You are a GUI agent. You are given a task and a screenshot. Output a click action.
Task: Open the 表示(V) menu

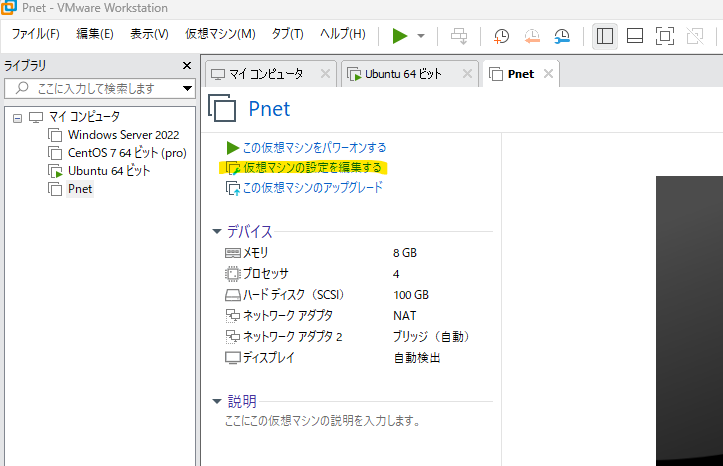[149, 34]
